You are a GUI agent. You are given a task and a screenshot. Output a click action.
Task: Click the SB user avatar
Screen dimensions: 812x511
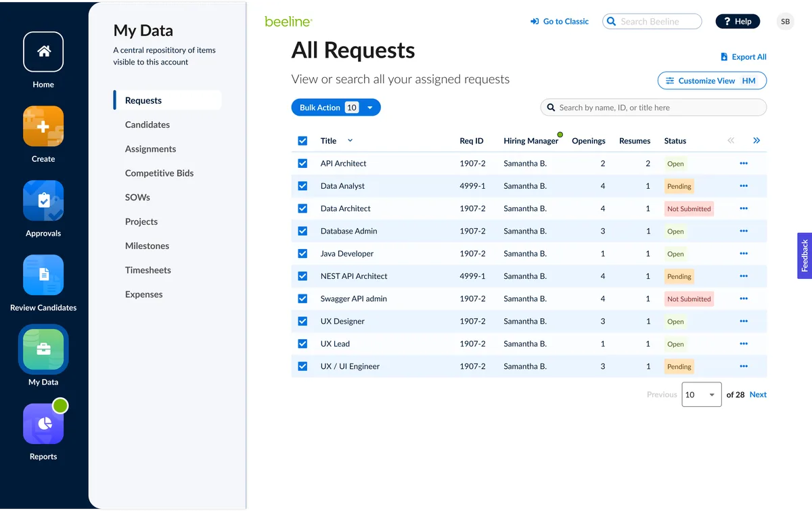coord(785,22)
